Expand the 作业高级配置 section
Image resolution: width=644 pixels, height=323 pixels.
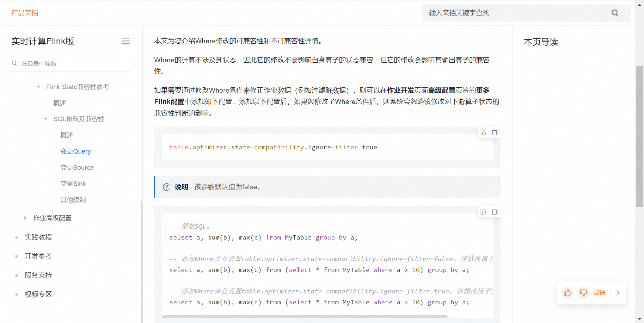point(25,218)
